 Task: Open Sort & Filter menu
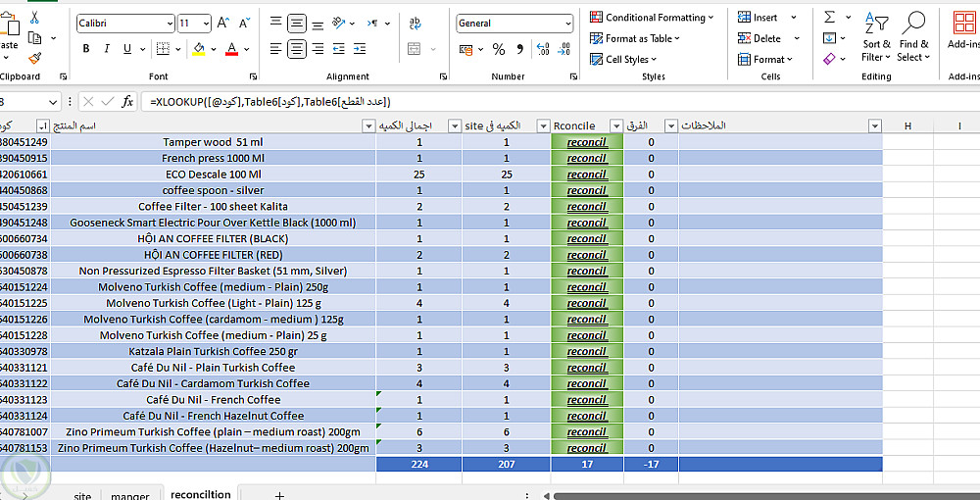pos(876,36)
